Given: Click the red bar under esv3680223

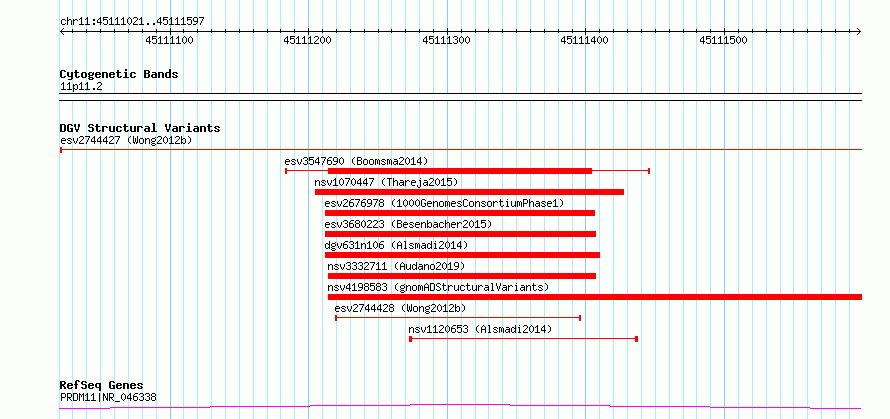Looking at the screenshot, I should (460, 234).
